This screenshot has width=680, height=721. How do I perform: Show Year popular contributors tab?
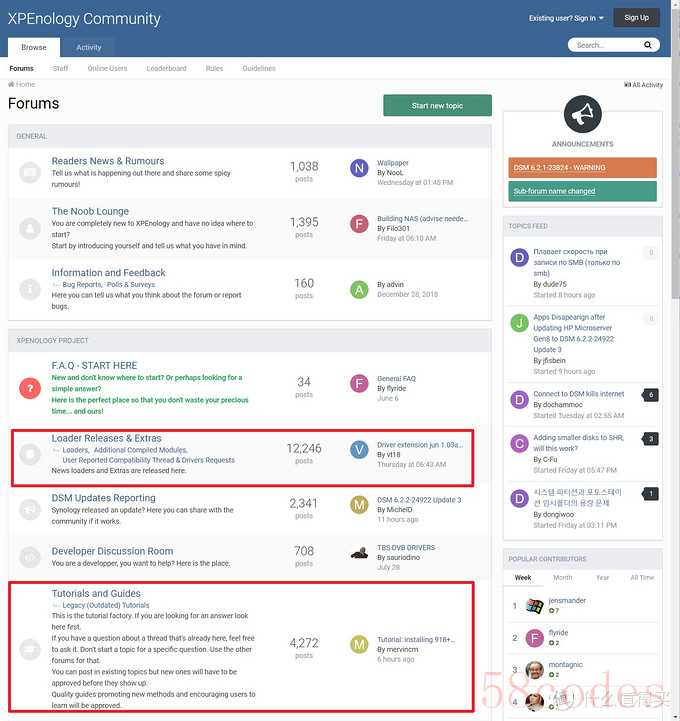(602, 578)
